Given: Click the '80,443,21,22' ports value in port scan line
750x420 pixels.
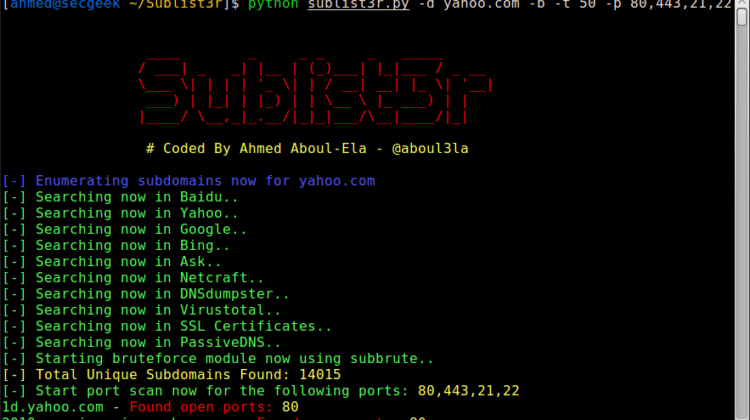Looking at the screenshot, I should 468,391.
